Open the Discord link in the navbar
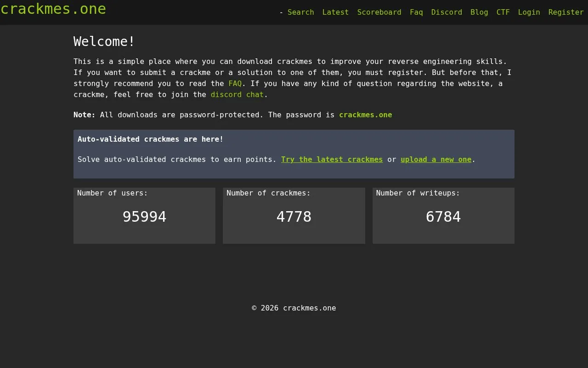Image resolution: width=588 pixels, height=368 pixels. click(x=447, y=12)
